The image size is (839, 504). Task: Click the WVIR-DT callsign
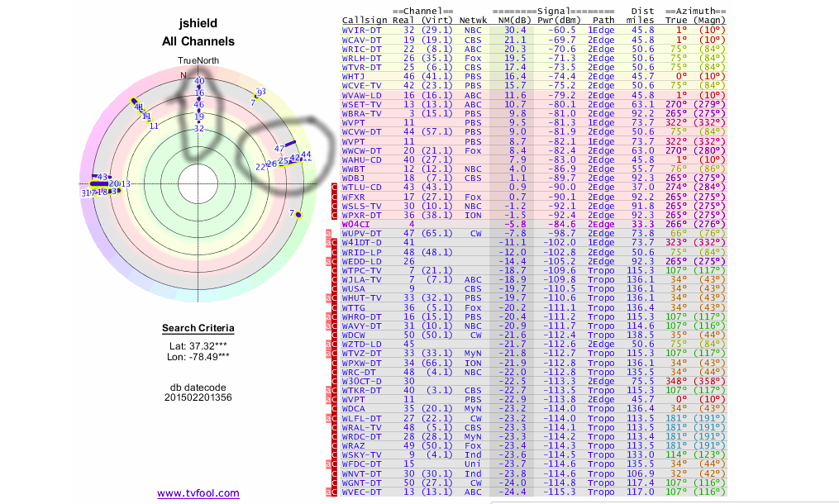[x=361, y=30]
